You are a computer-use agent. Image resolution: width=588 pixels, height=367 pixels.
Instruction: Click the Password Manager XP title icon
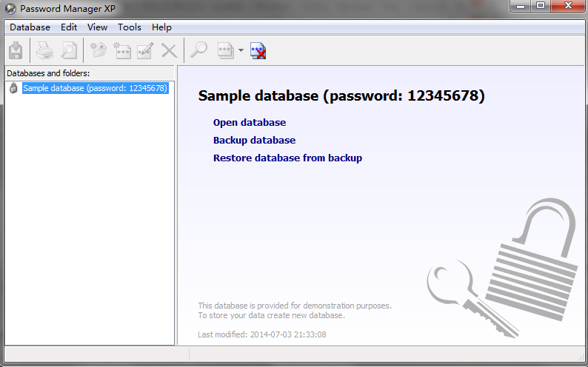point(10,8)
